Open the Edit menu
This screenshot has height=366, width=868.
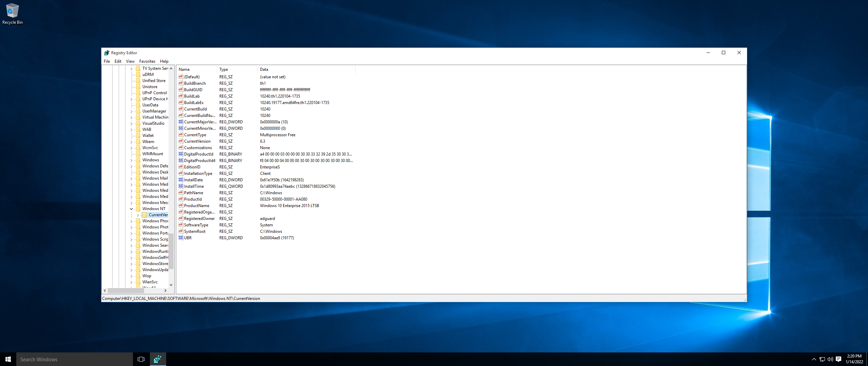pos(118,61)
